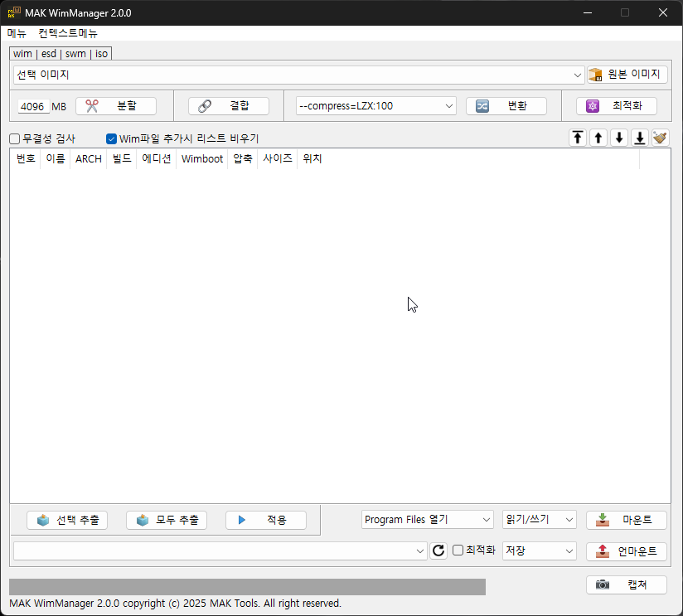This screenshot has height=616, width=683.
Task: Expand the --compress=LZX:100 dropdown
Action: click(x=376, y=106)
